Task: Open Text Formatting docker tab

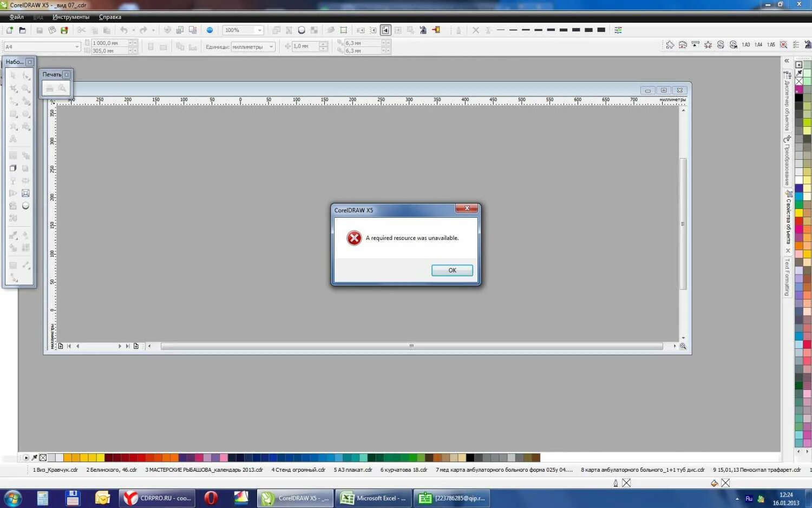Action: pos(787,277)
